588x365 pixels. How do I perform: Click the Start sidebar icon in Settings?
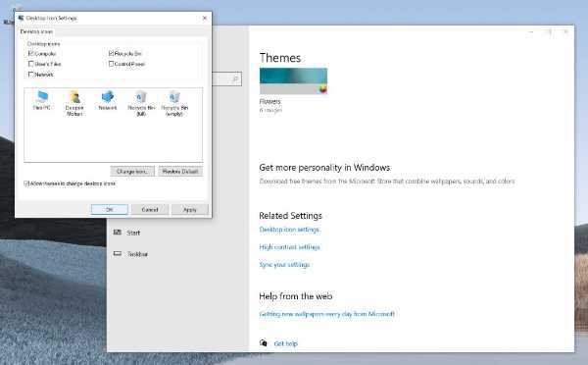(118, 233)
